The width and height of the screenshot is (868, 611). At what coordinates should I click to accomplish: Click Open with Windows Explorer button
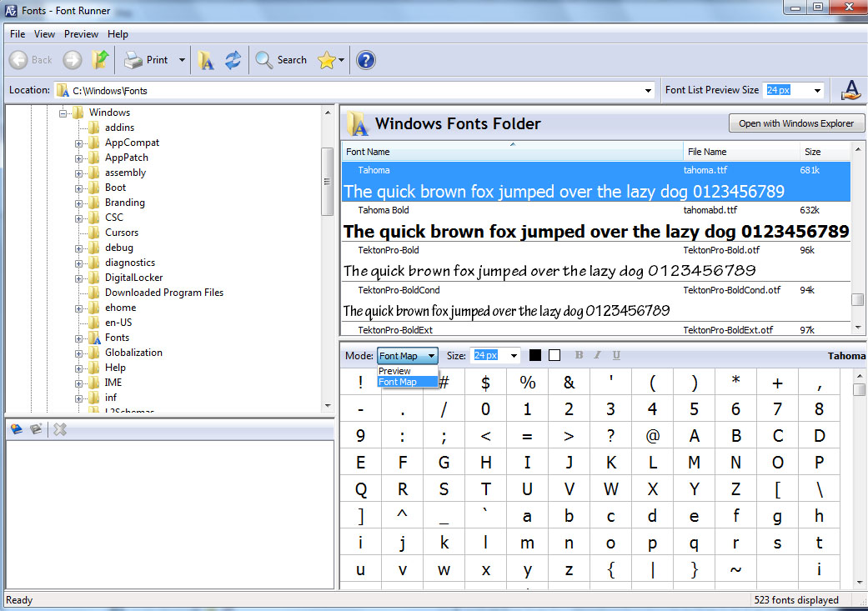coord(796,123)
